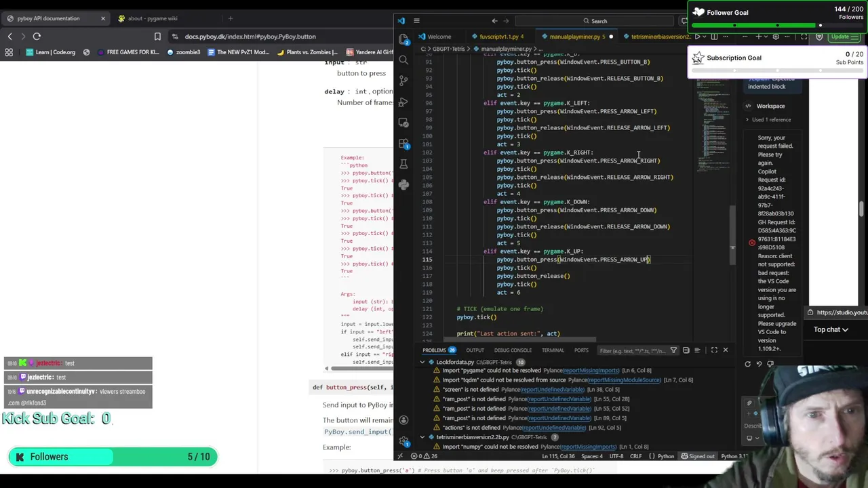Image resolution: width=868 pixels, height=488 pixels.
Task: Filter problems using the funnel icon
Action: click(x=673, y=350)
